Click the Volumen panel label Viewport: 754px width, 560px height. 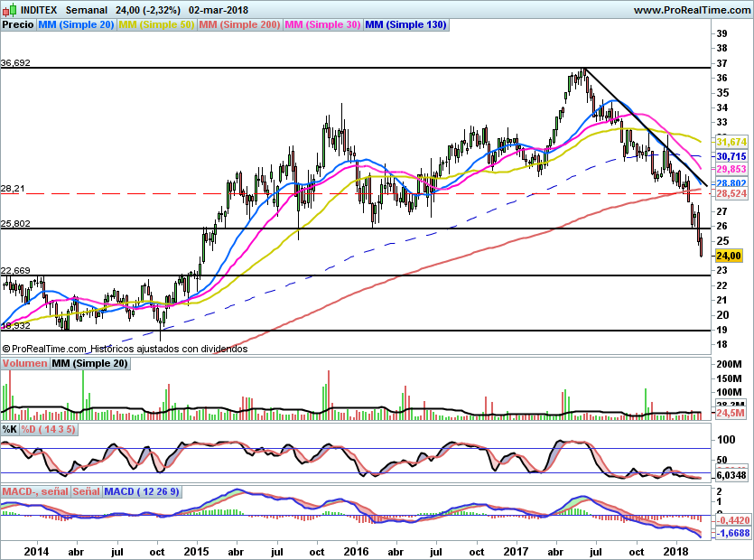click(x=24, y=363)
